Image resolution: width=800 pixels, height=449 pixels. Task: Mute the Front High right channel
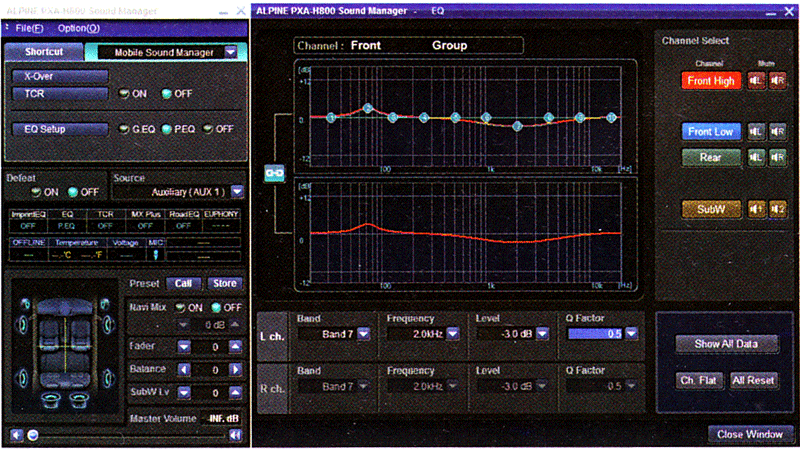coord(776,81)
